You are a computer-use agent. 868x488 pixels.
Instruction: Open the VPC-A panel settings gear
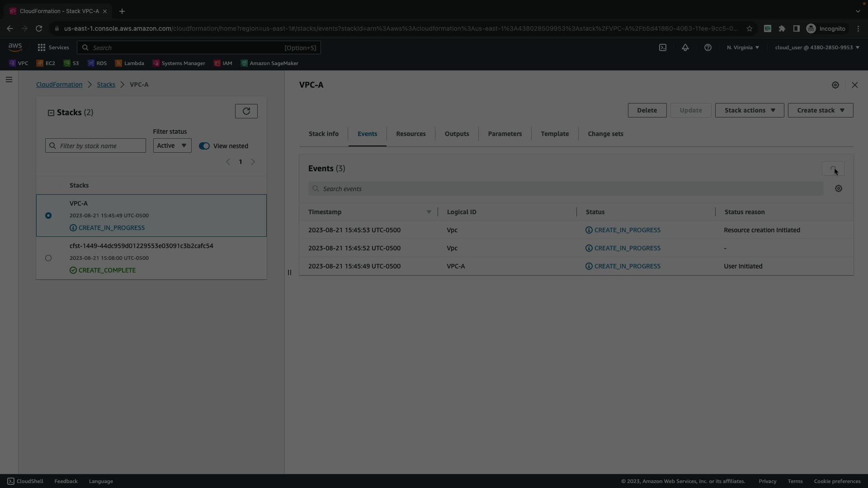click(x=835, y=85)
